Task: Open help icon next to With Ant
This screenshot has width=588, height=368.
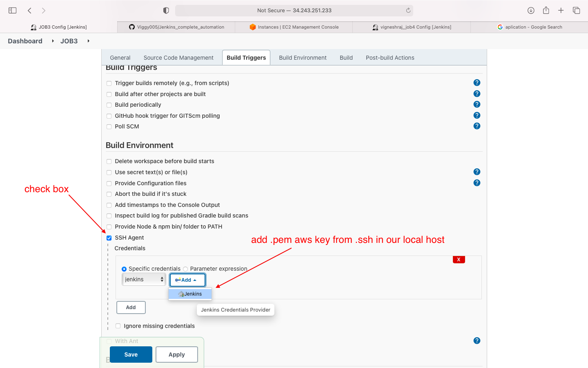Action: point(477,341)
